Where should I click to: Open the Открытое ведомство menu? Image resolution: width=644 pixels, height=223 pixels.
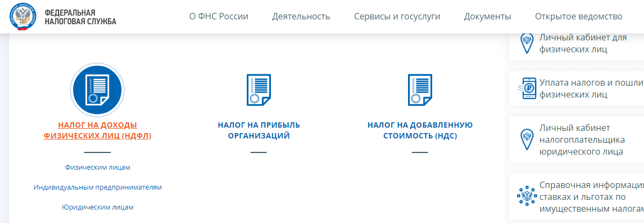tap(579, 17)
